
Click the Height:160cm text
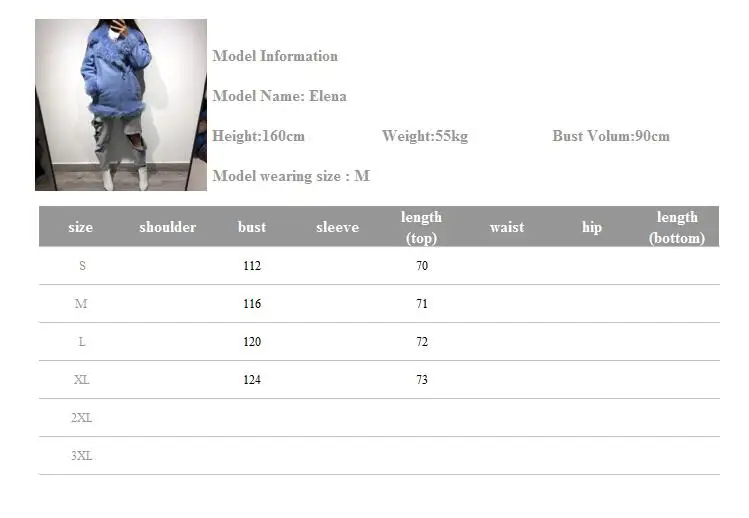pos(258,136)
